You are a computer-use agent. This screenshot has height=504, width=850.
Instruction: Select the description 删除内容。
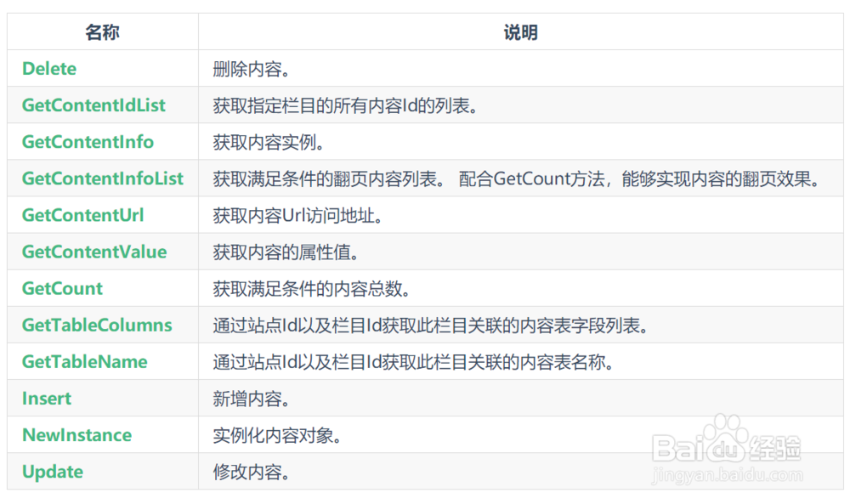[252, 69]
